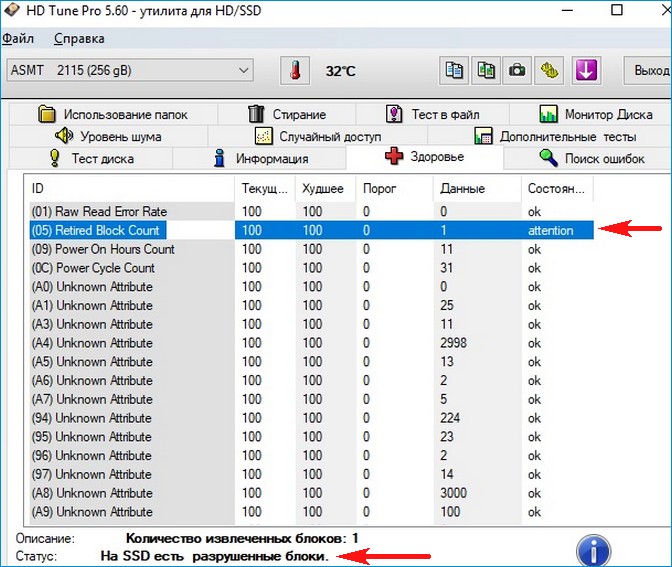Screen dimensions: 672x567
Task: Click the thermometer temperature icon
Action: pos(294,71)
